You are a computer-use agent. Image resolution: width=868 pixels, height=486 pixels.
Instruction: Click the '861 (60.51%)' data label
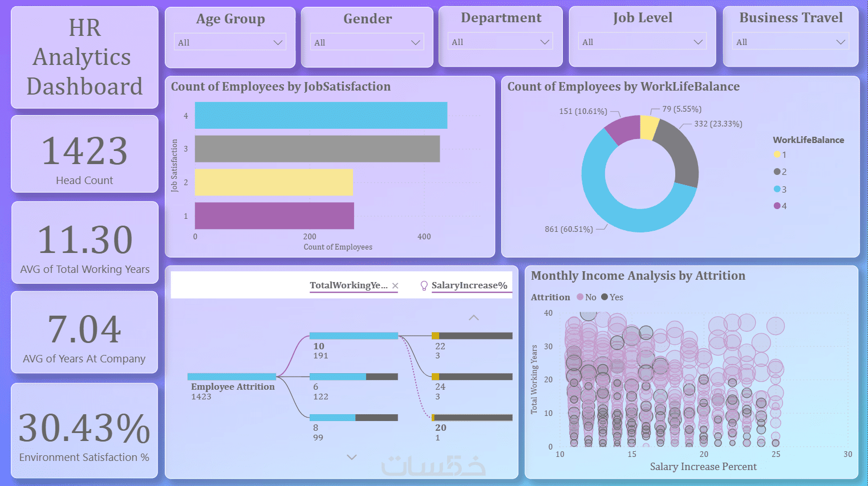[569, 229]
